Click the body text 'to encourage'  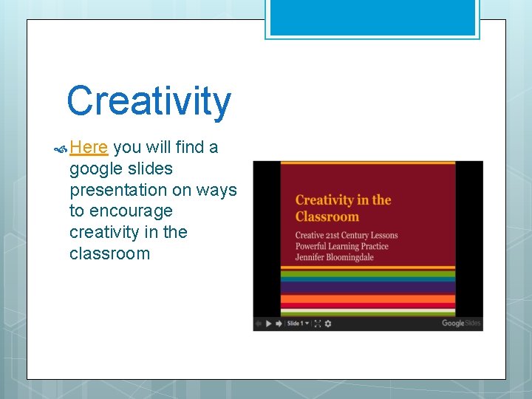tap(121, 211)
